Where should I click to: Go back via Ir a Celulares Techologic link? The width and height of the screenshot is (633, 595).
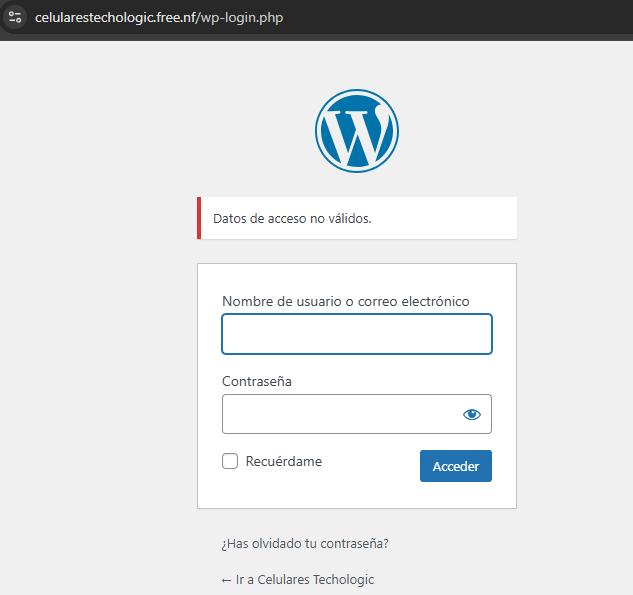pos(298,580)
